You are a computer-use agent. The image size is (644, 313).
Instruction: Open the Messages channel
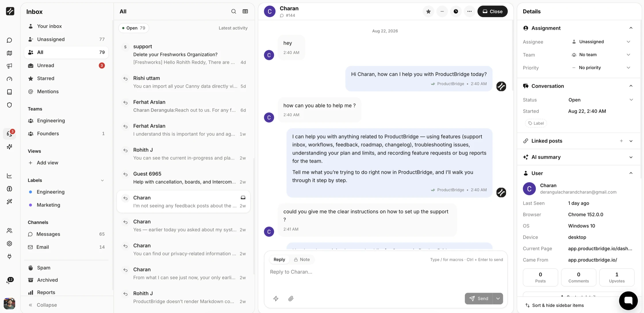(x=66, y=234)
